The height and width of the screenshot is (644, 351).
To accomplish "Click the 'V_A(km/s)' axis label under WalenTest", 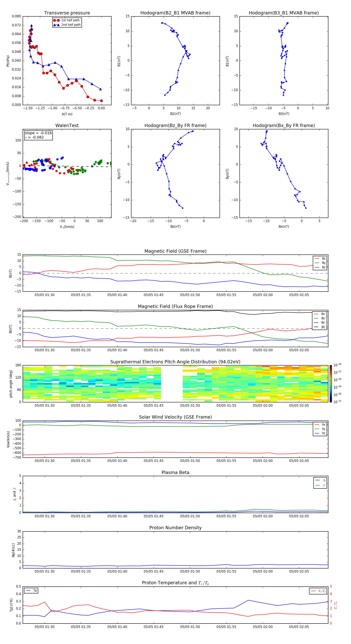I will pos(67,227).
